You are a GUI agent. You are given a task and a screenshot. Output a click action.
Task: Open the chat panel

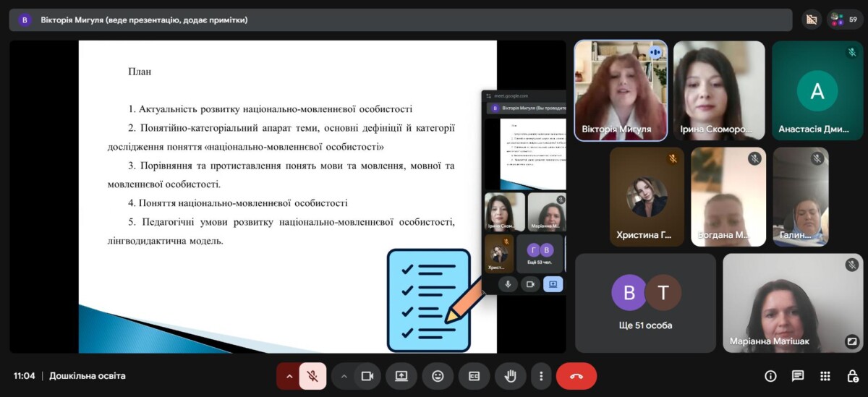798,376
